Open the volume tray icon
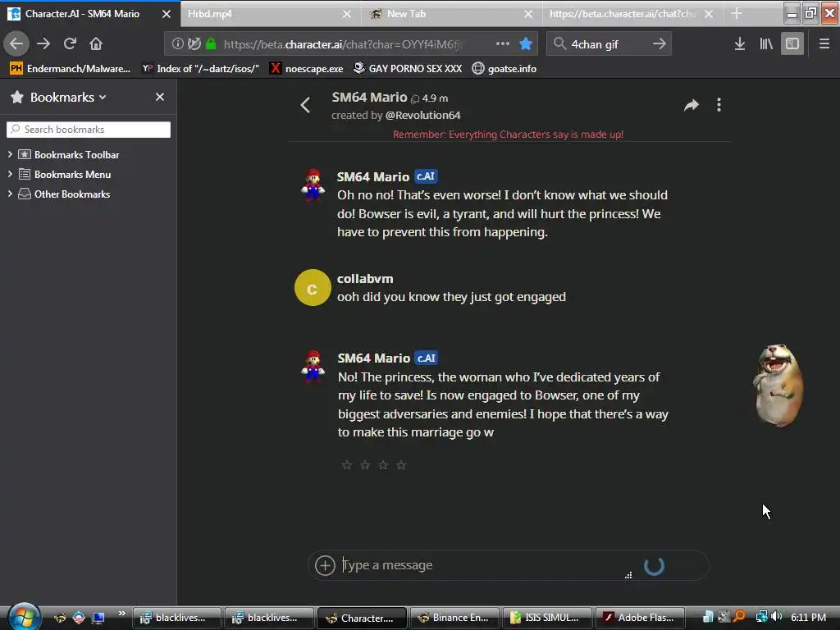Image resolution: width=840 pixels, height=630 pixels. pos(777,617)
